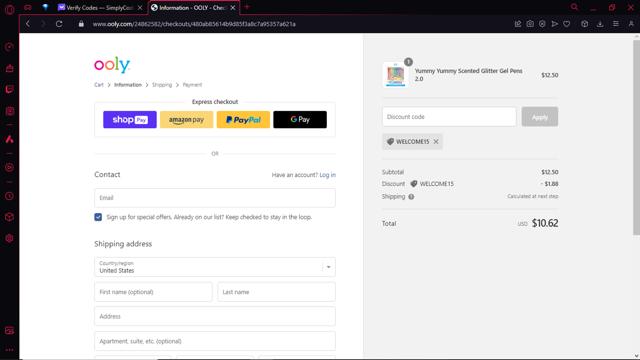Viewport: 640px width, 360px height.
Task: Open the sidebar three-dots more icon
Action: 9,350
